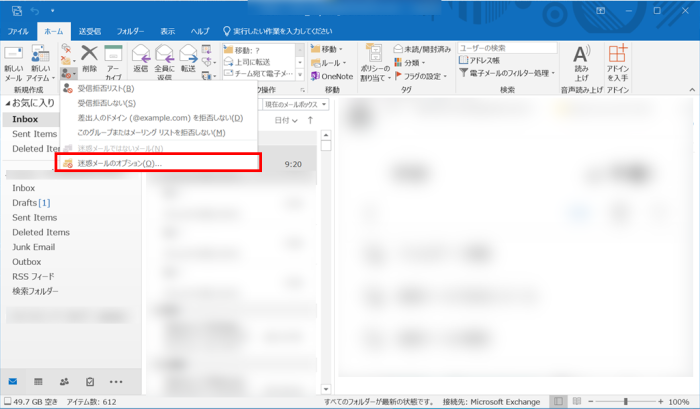Open the 送受信 ribbon tab
Image resolution: width=700 pixels, height=409 pixels.
coord(90,31)
